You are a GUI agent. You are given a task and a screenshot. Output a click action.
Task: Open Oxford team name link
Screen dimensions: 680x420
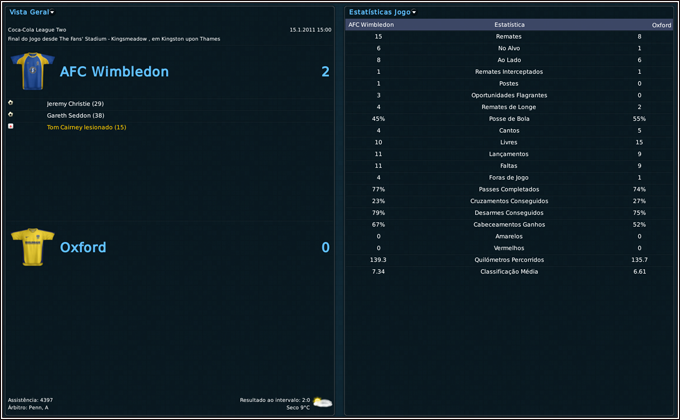tap(83, 247)
